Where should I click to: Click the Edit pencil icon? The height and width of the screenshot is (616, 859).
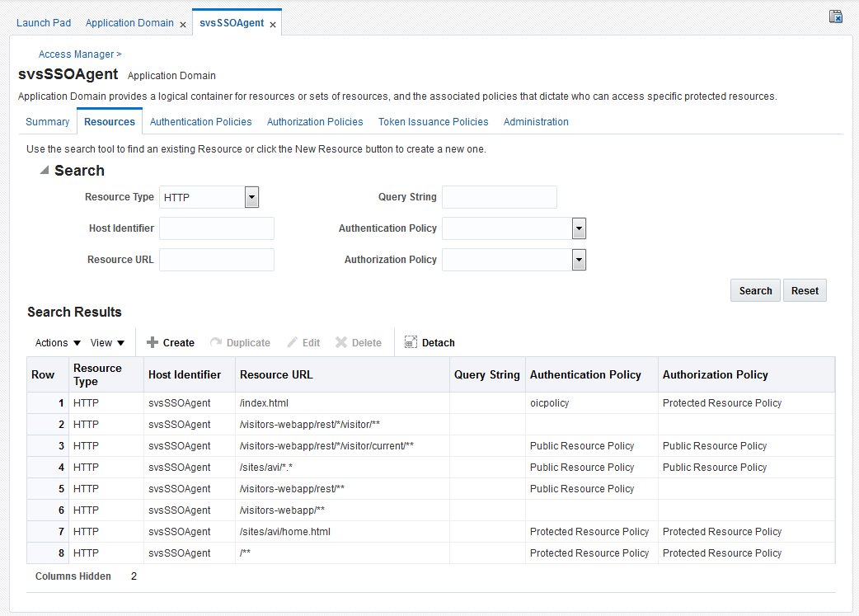tap(293, 342)
